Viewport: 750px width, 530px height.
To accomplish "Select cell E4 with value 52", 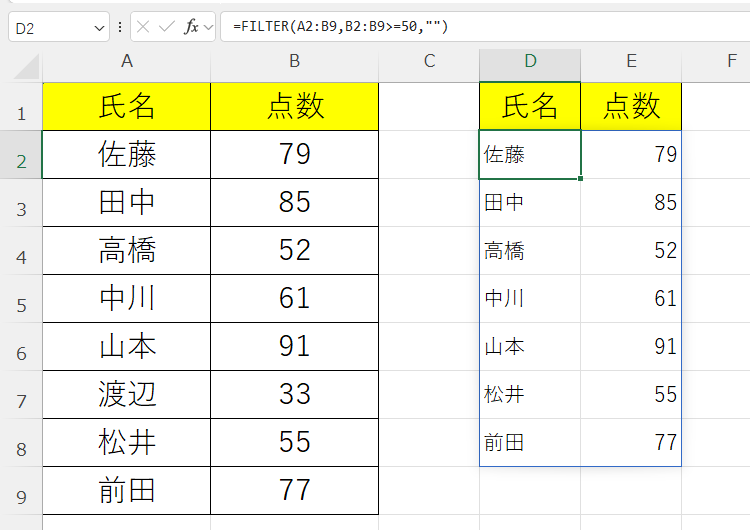I will tap(631, 251).
